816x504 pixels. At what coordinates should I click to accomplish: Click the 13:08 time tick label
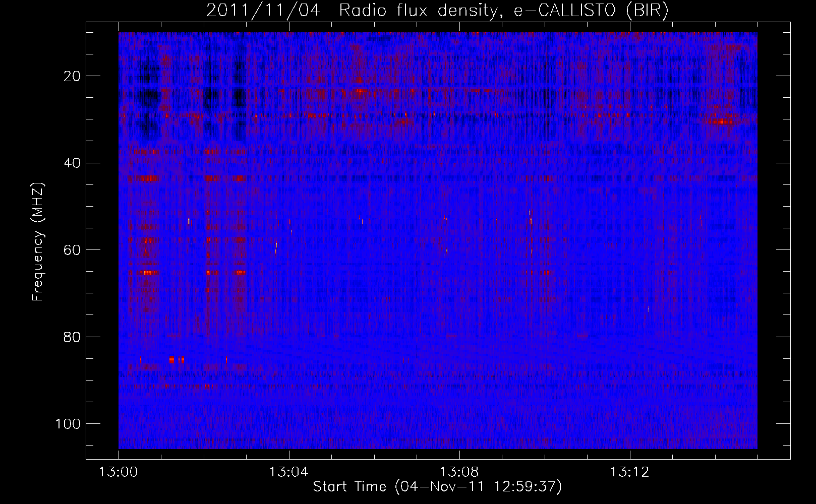pos(459,472)
